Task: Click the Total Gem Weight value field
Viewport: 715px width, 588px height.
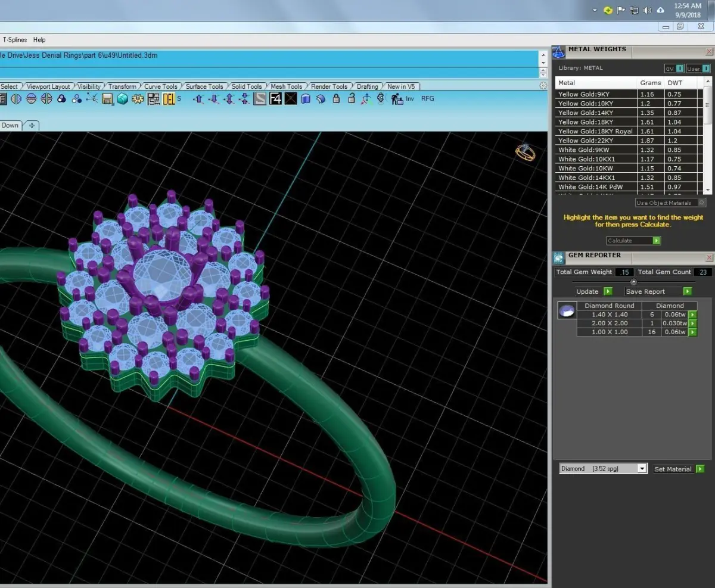Action: pyautogui.click(x=625, y=272)
